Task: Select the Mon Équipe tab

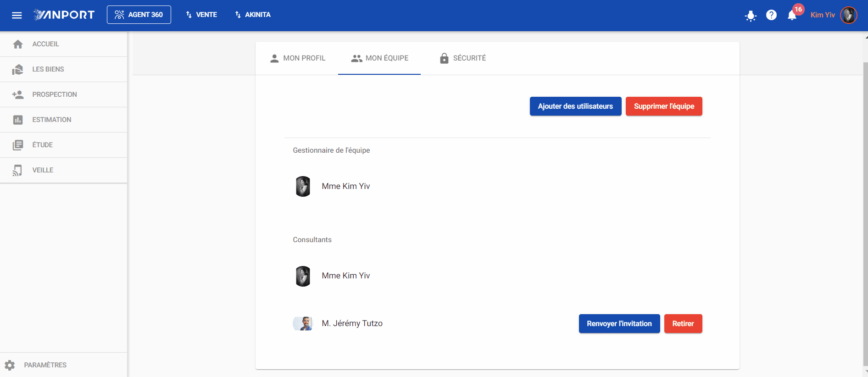Action: (379, 58)
